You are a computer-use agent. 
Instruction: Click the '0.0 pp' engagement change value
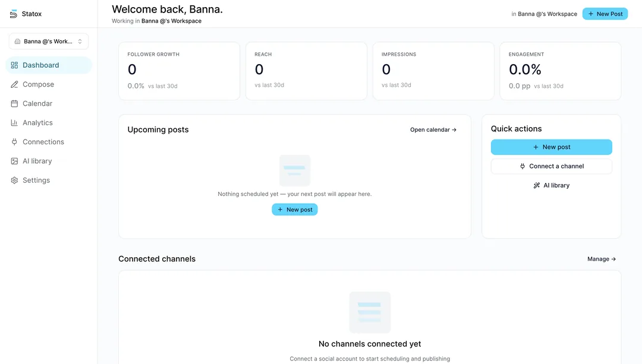click(x=520, y=86)
